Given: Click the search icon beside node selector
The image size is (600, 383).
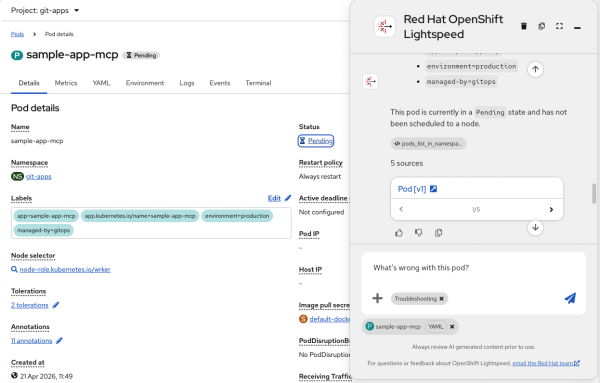Looking at the screenshot, I should coord(14,269).
